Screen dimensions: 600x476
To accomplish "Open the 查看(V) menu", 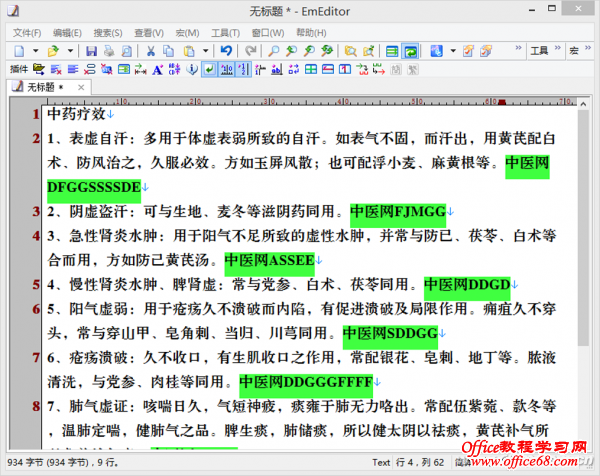I will (149, 33).
